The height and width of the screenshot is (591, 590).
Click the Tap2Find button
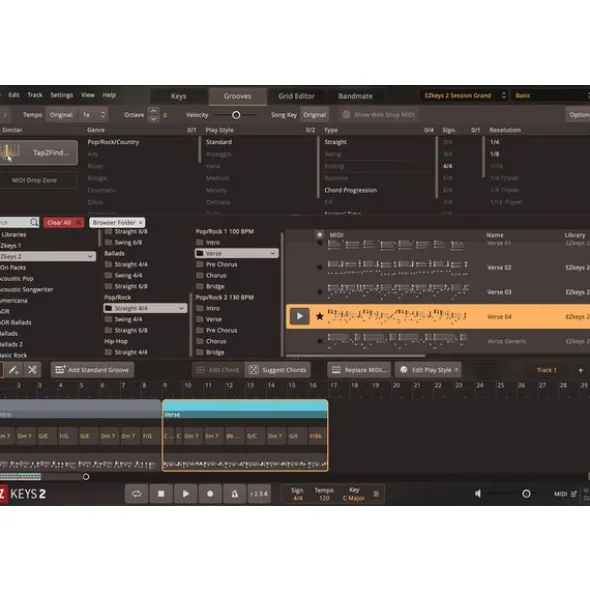(x=38, y=152)
